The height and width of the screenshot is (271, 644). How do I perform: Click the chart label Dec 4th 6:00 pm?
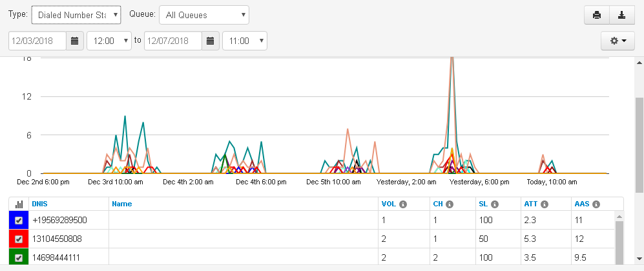(x=261, y=182)
